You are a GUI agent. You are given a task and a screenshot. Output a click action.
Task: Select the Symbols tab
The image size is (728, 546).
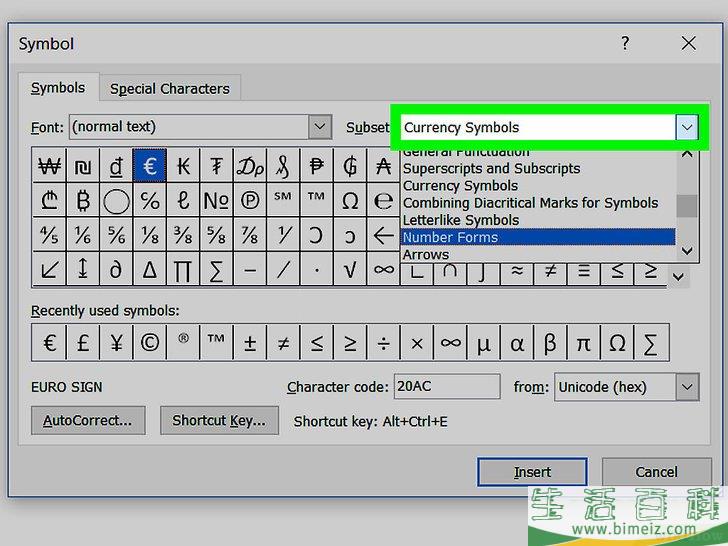point(58,88)
